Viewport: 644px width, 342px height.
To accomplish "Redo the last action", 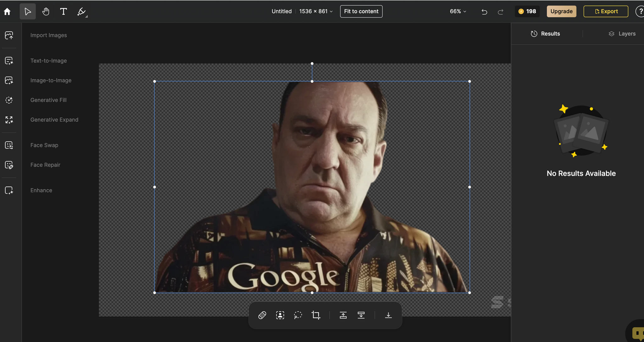I will click(x=500, y=12).
